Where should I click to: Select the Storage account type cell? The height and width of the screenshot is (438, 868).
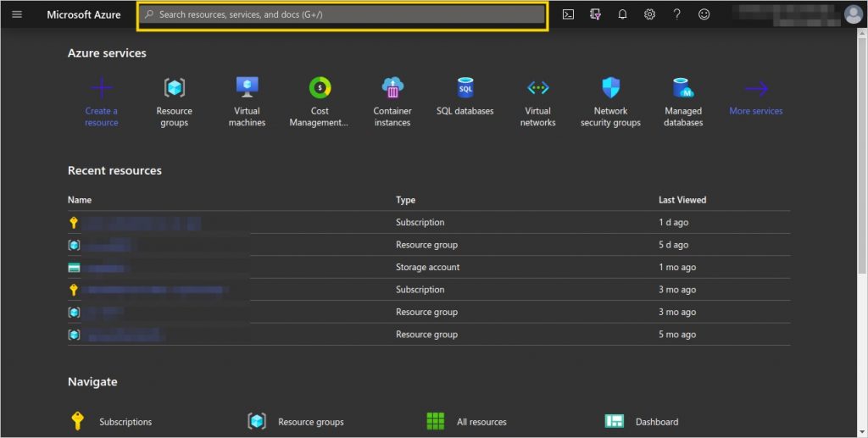pos(427,267)
